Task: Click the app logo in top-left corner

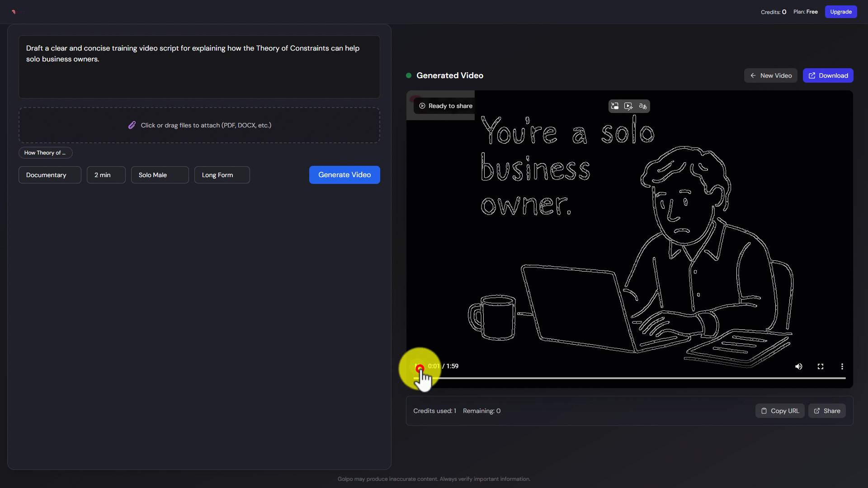Action: 14,12
